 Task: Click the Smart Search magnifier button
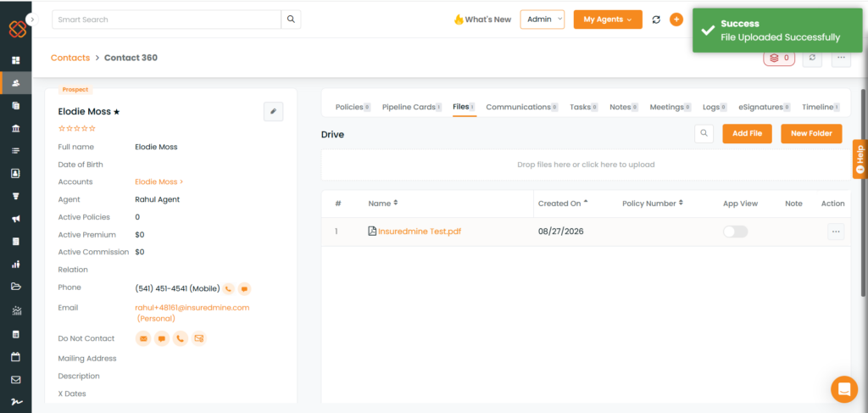pos(292,20)
